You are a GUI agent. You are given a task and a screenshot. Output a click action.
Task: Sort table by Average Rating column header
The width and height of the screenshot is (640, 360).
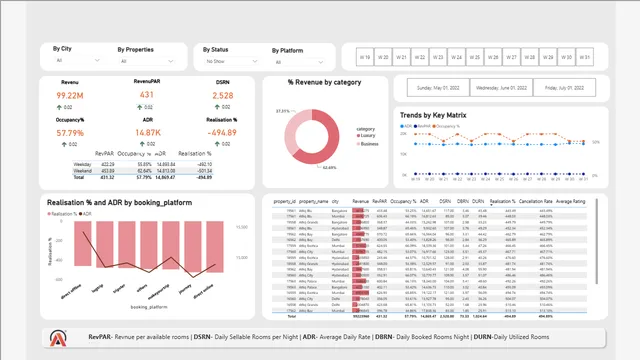click(x=571, y=201)
